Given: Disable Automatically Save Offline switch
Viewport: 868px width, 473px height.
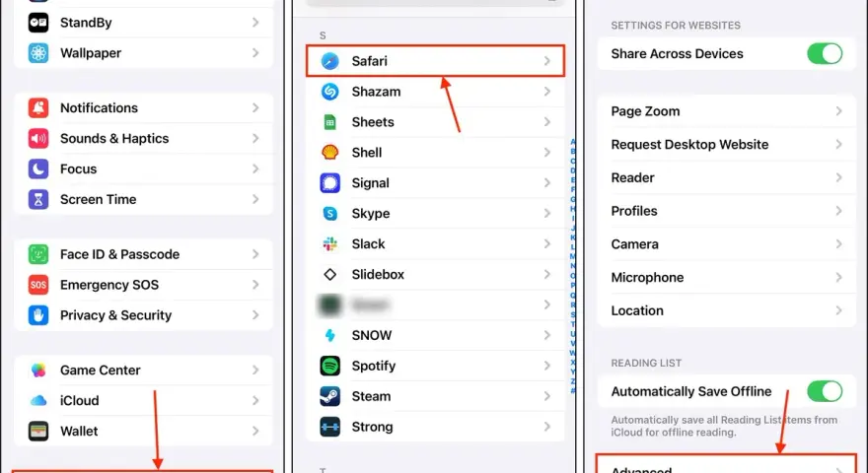Looking at the screenshot, I should pyautogui.click(x=825, y=391).
